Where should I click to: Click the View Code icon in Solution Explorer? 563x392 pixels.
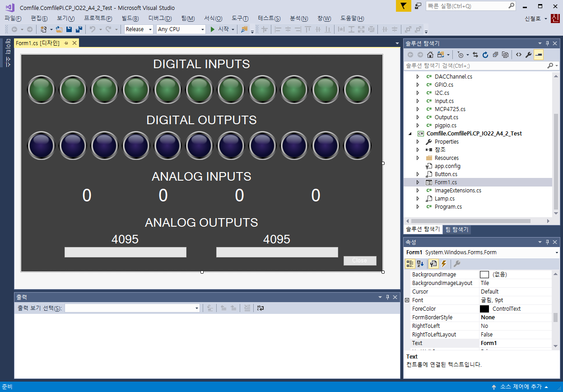(x=519, y=55)
